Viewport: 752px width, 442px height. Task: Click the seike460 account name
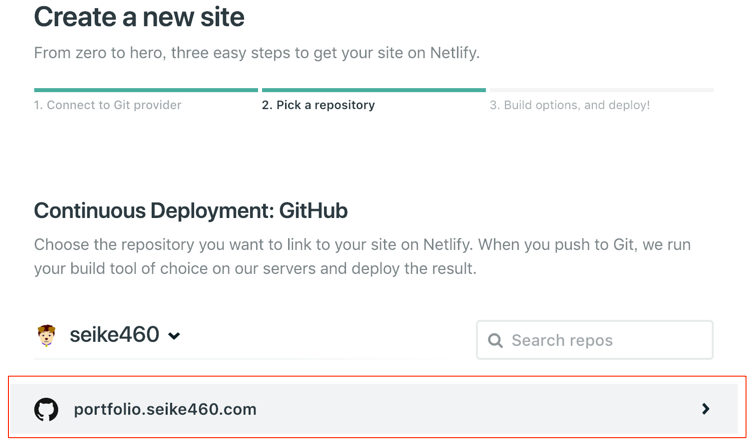point(114,335)
